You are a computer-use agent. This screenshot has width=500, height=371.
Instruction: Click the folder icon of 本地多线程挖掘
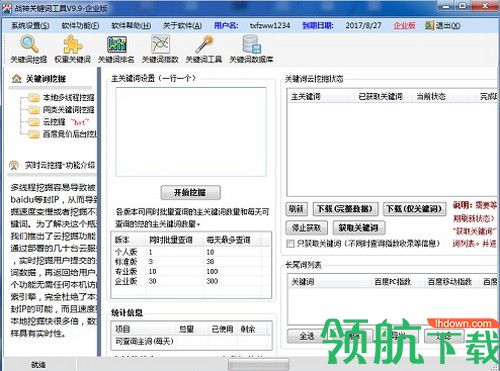34,98
